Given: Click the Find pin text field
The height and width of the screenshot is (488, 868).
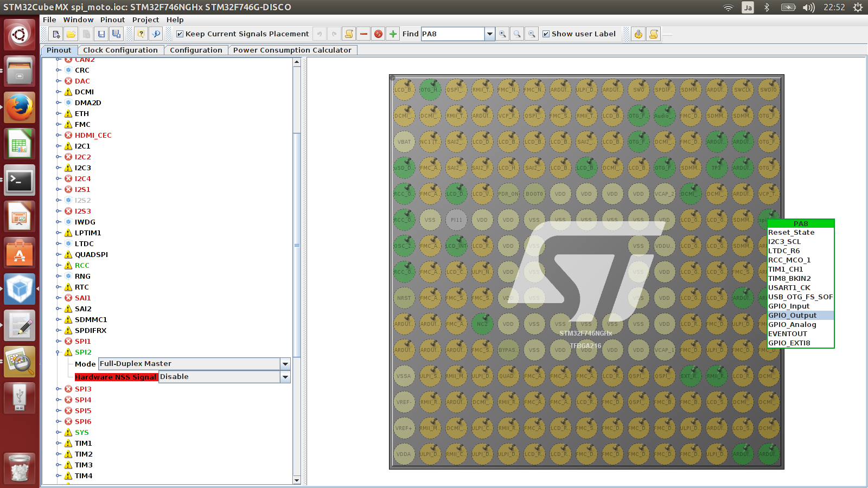Looking at the screenshot, I should click(452, 34).
